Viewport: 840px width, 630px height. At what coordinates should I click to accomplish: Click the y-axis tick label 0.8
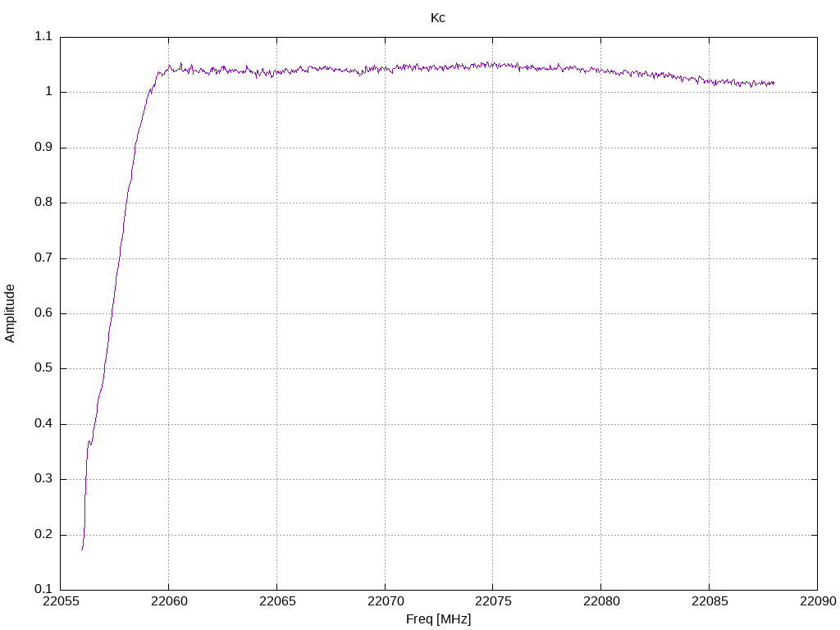coord(43,203)
